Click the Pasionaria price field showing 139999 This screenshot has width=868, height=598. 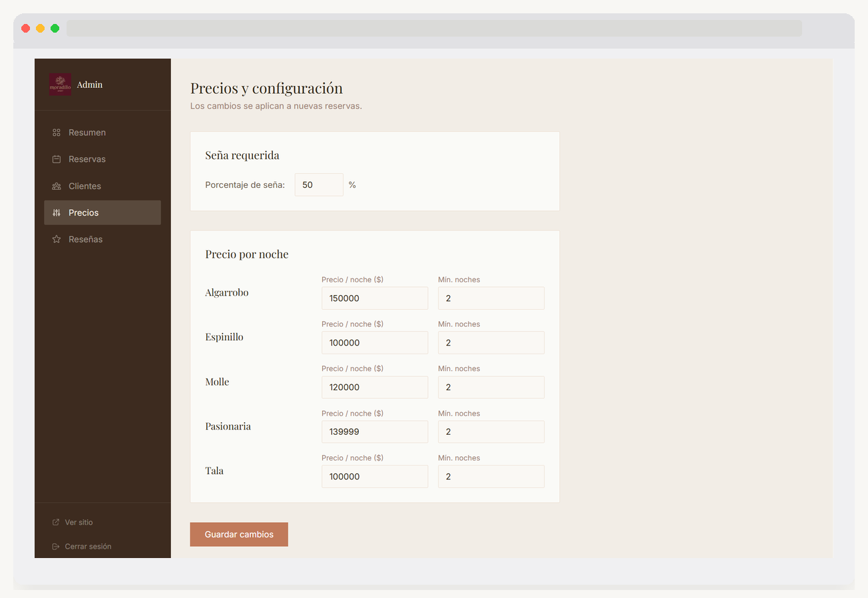pyautogui.click(x=375, y=432)
